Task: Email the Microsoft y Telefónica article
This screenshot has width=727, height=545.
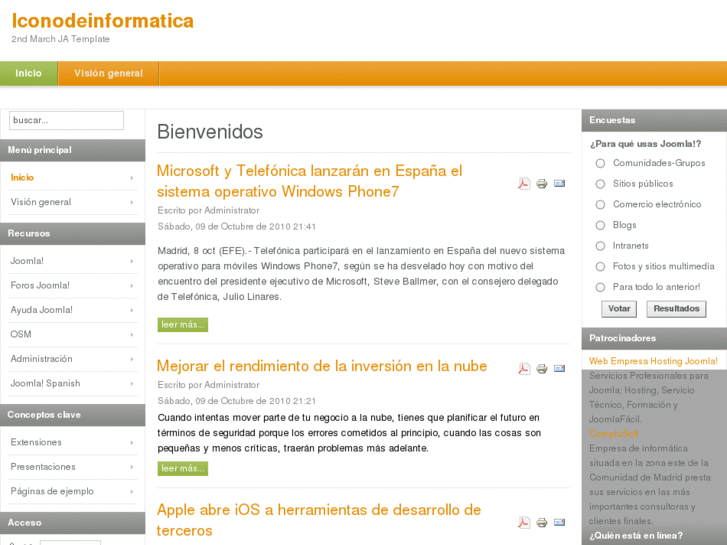Action: click(x=560, y=184)
